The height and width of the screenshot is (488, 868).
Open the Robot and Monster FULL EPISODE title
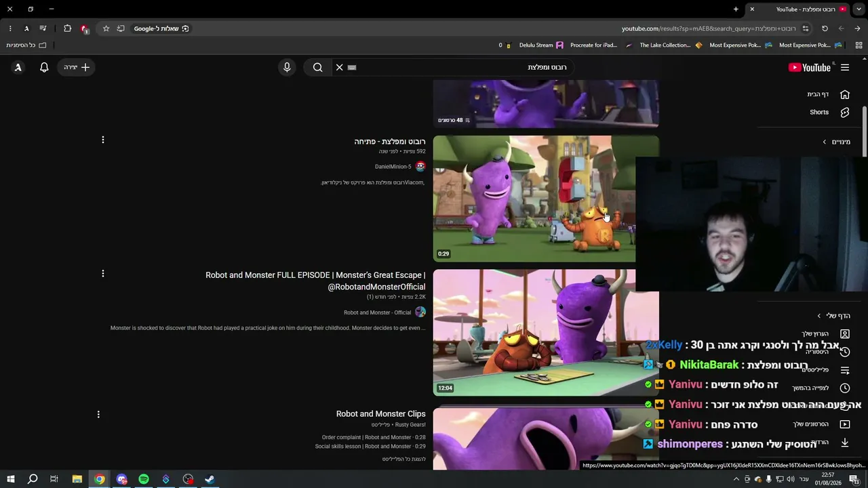pyautogui.click(x=315, y=281)
